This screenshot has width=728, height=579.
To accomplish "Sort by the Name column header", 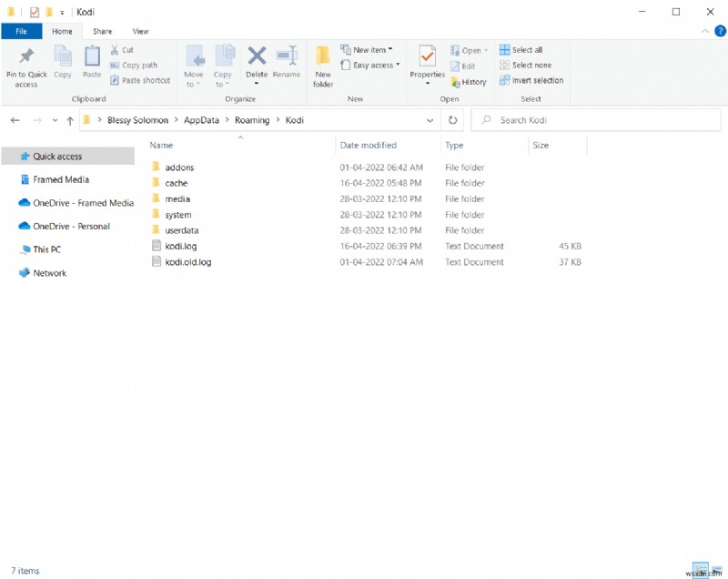I will (161, 146).
